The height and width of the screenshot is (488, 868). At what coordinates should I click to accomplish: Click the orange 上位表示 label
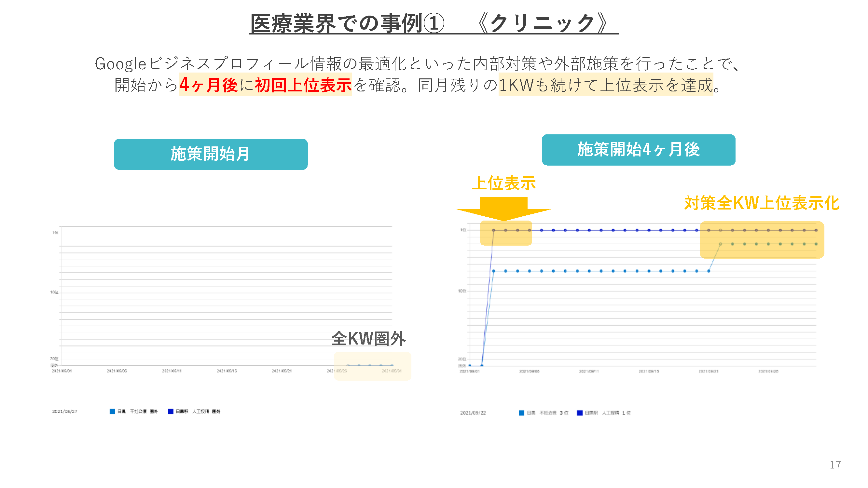(x=503, y=183)
